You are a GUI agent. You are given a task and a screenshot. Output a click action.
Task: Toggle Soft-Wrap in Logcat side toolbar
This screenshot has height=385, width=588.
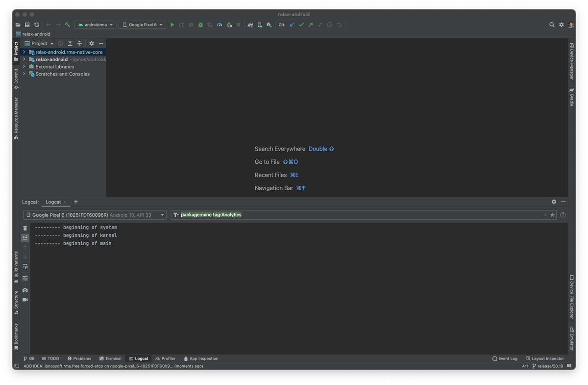point(25,266)
